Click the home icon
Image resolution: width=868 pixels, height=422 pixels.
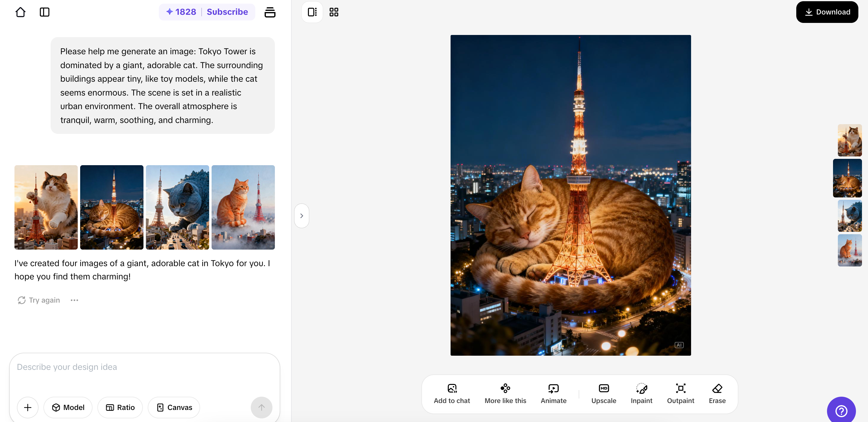(x=20, y=12)
